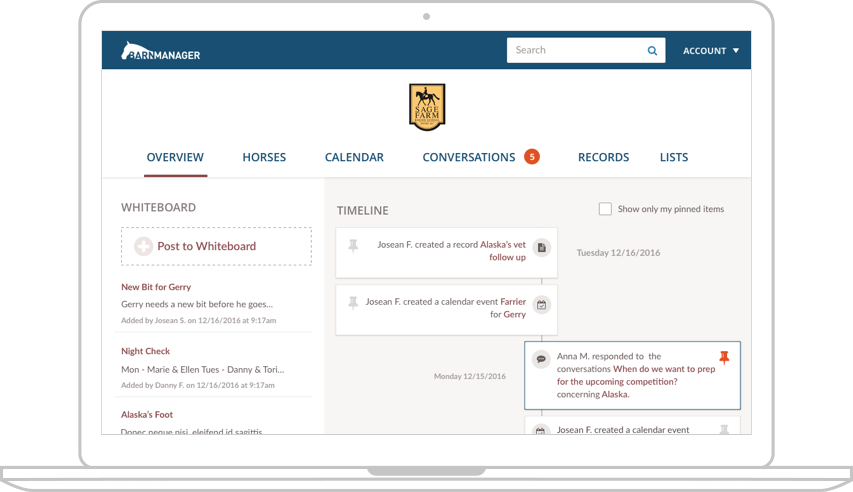Open the Alaska's Foot whiteboard note
The height and width of the screenshot is (492, 853).
pyautogui.click(x=147, y=415)
